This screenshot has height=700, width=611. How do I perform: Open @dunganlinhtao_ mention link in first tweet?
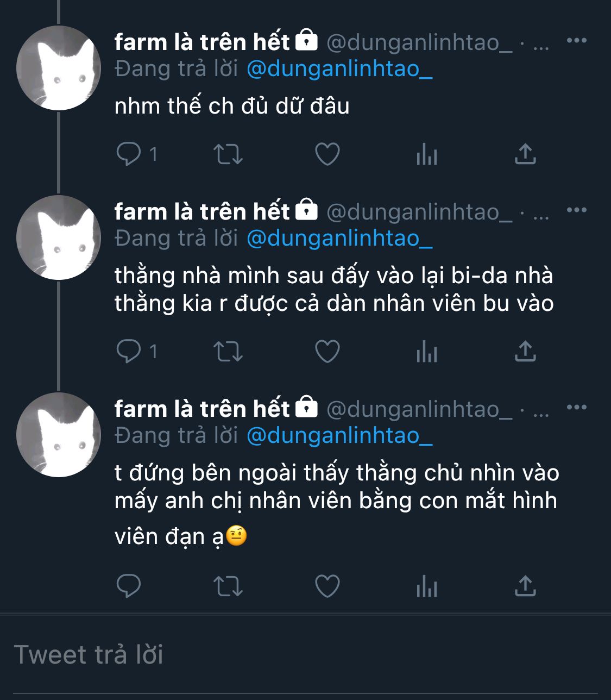click(339, 69)
